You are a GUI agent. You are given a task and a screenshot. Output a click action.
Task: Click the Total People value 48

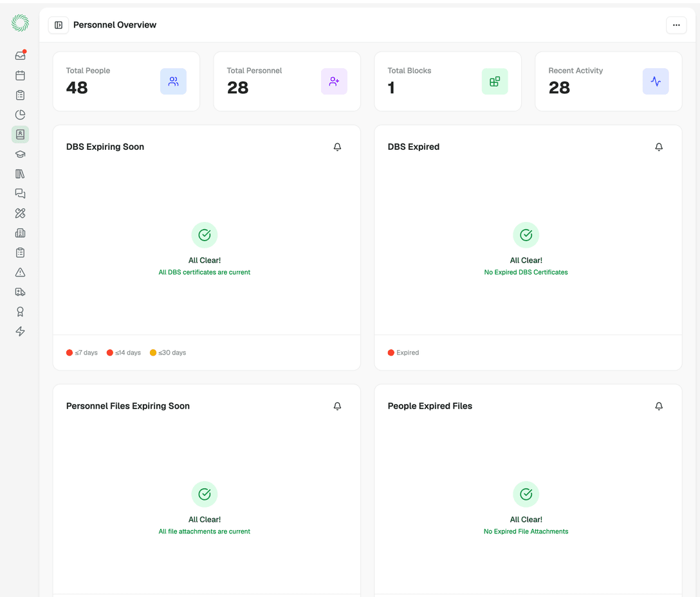(77, 88)
